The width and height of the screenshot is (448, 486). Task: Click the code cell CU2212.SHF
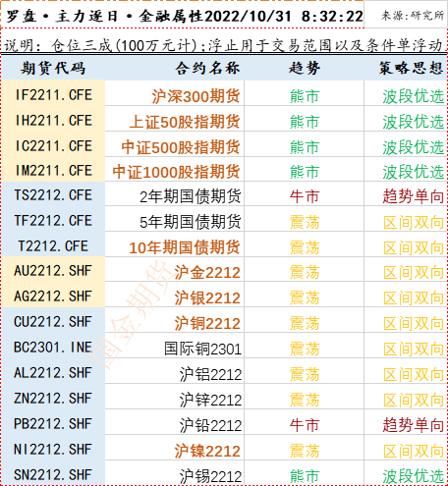pos(53,322)
